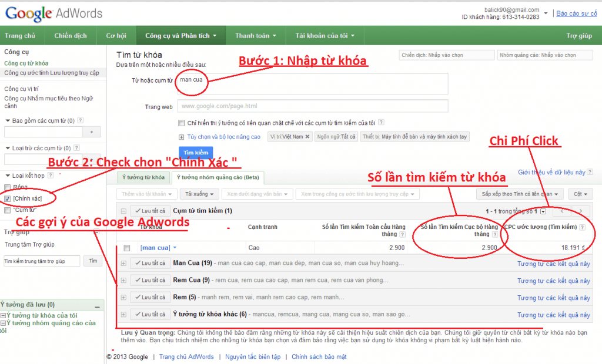The width and height of the screenshot is (602, 364).
Task: Open Công cụ ước tính Lưu lượng truy cập
Action: 52,73
